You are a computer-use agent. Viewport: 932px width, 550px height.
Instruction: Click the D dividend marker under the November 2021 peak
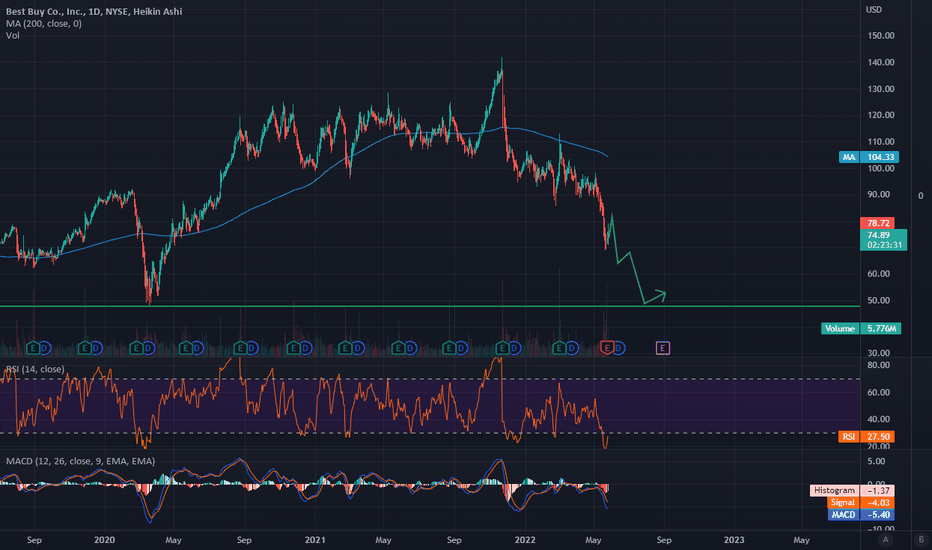[514, 348]
